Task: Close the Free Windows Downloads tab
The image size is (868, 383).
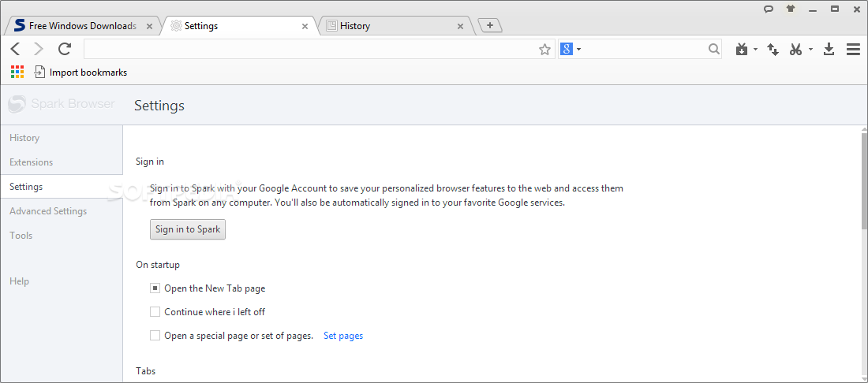Action: pyautogui.click(x=149, y=26)
